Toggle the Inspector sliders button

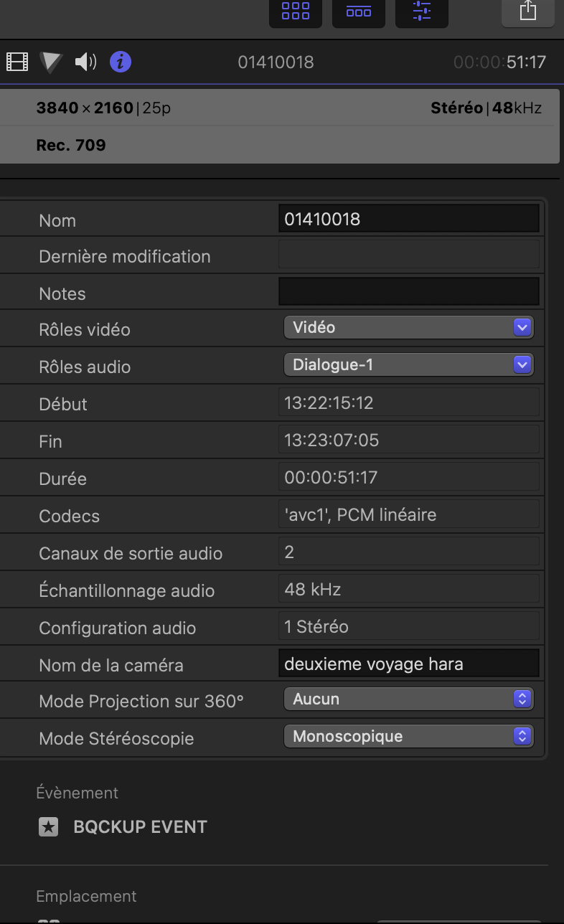422,11
